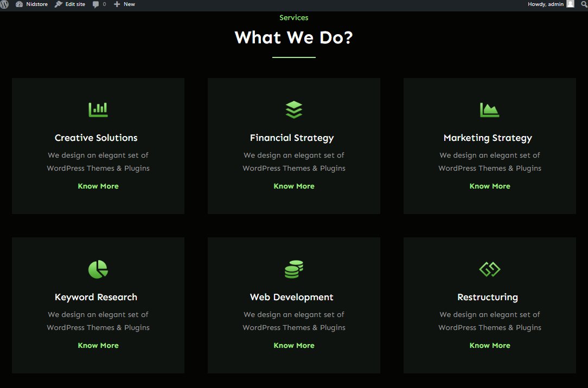Image resolution: width=588 pixels, height=388 pixels.
Task: Open the WordPress logo menu
Action: click(x=4, y=4)
